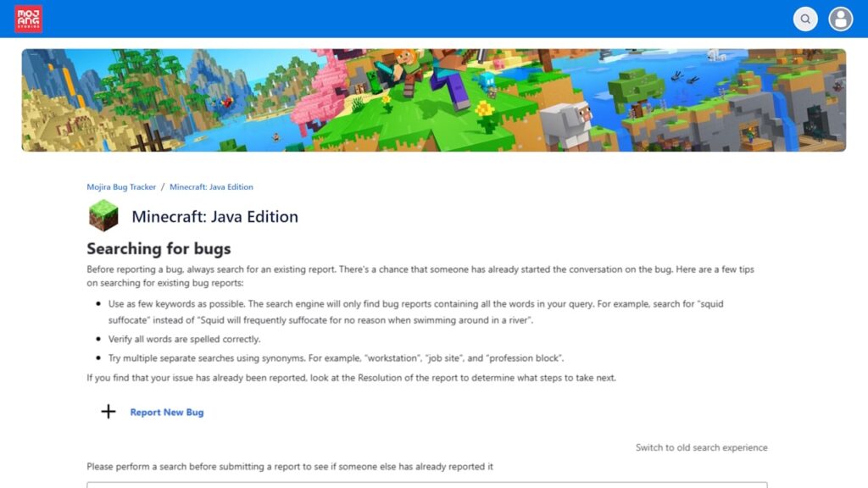Click the 'If you find that your issue' sentence
This screenshot has height=488, width=868.
tap(351, 378)
